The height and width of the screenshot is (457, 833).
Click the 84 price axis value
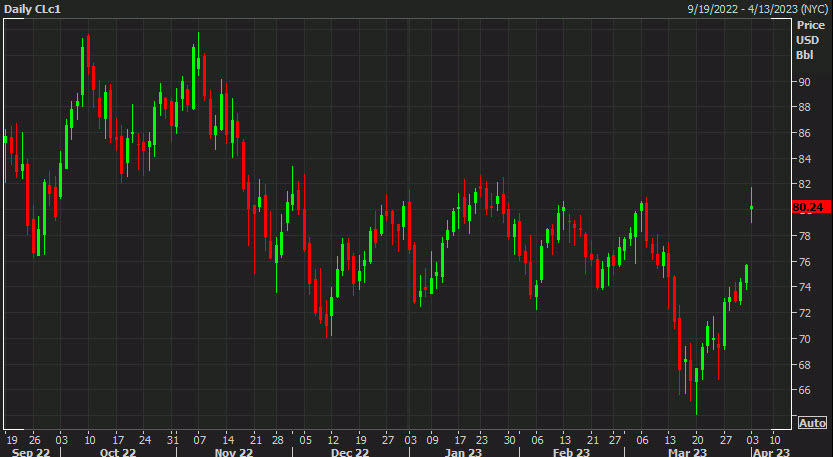804,159
